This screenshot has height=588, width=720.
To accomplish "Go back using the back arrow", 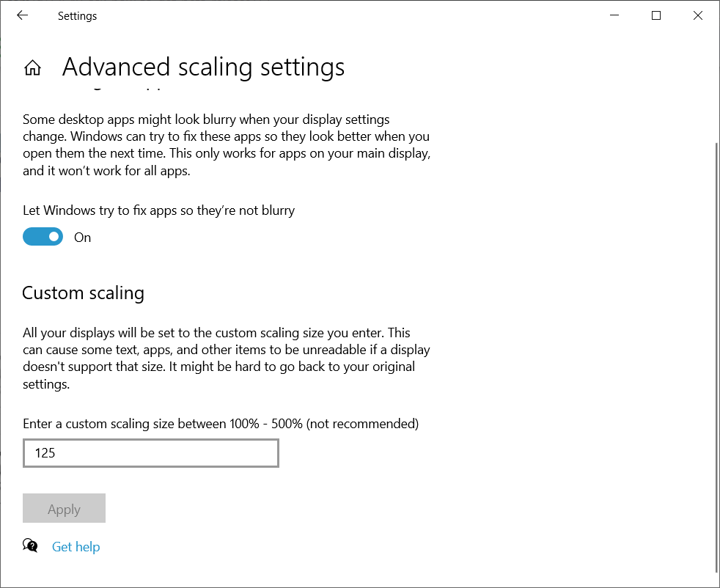I will point(22,15).
